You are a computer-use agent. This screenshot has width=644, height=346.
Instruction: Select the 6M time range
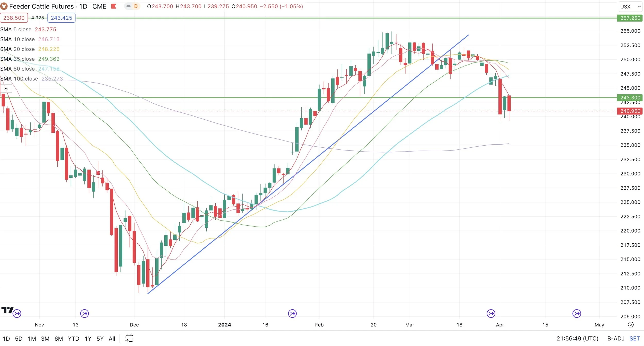[x=58, y=339]
